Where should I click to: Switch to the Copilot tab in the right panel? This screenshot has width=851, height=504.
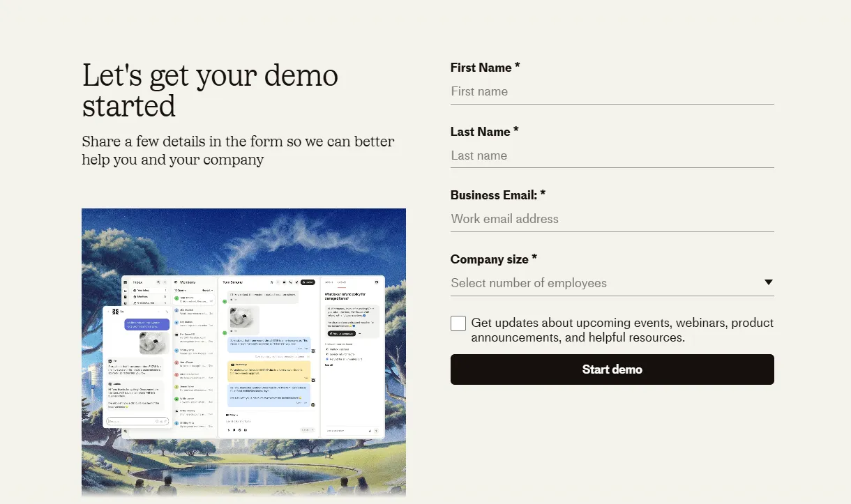pyautogui.click(x=342, y=282)
